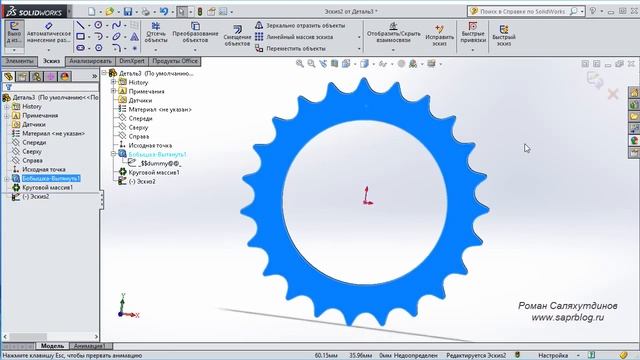Expand the panel tabs chevron »
The width and height of the screenshot is (640, 360).
pos(94,76)
